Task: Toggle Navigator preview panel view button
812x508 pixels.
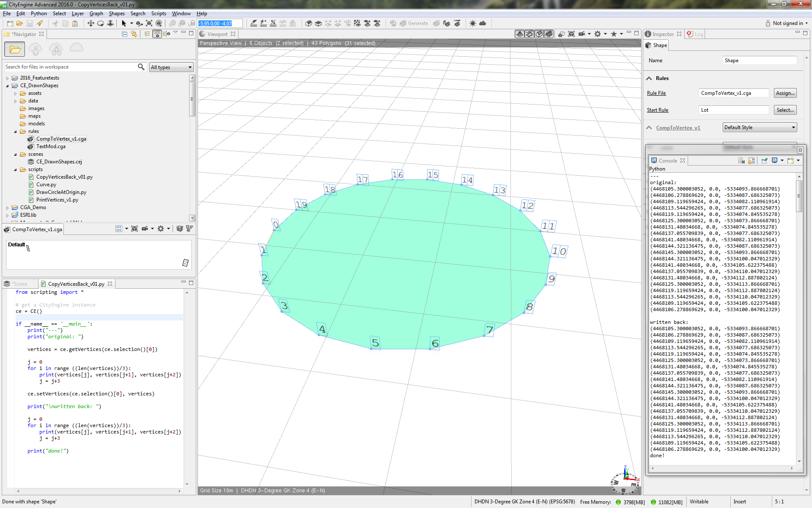Action: pyautogui.click(x=157, y=34)
